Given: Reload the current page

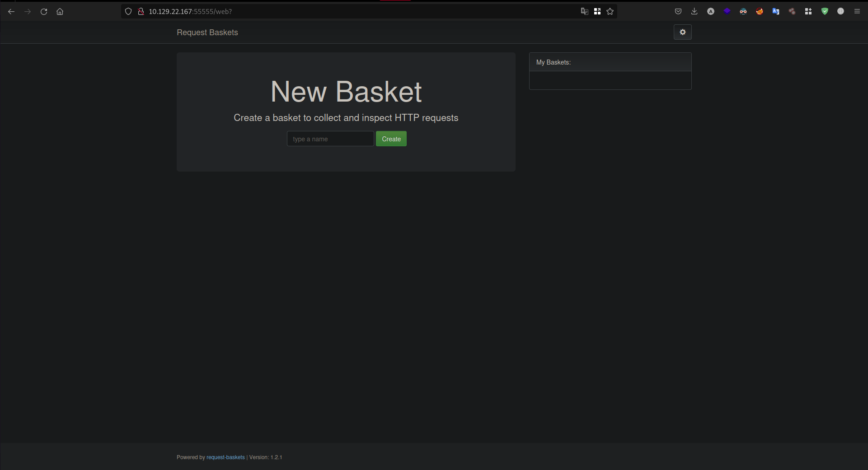Looking at the screenshot, I should [x=44, y=12].
